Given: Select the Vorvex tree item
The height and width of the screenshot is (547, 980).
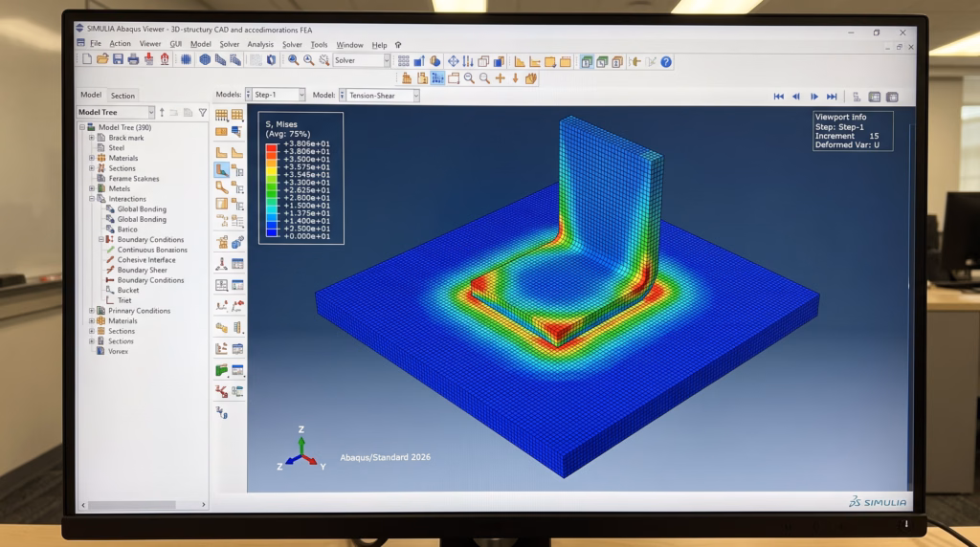Looking at the screenshot, I should (x=118, y=352).
